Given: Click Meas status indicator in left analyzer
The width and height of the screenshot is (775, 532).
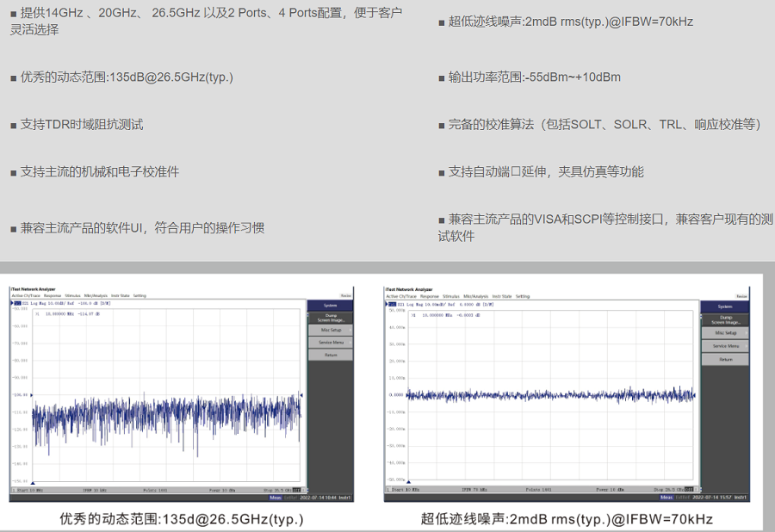Looking at the screenshot, I should pos(276,497).
